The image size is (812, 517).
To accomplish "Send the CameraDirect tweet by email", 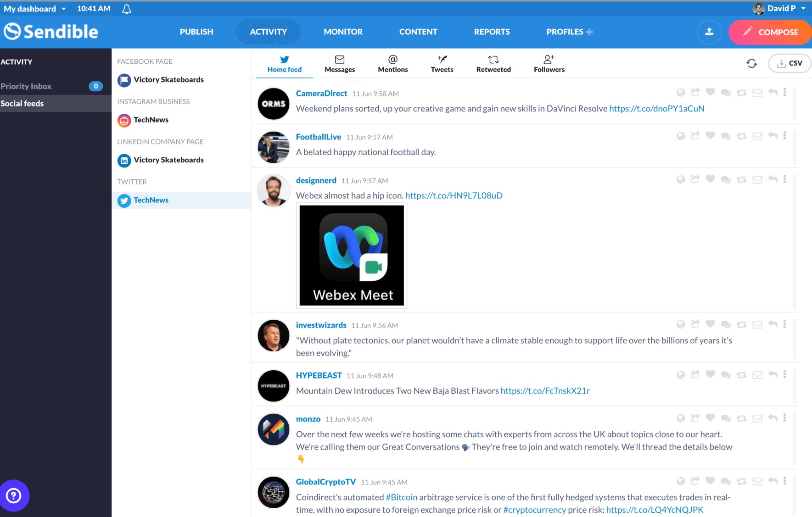I will pos(757,93).
